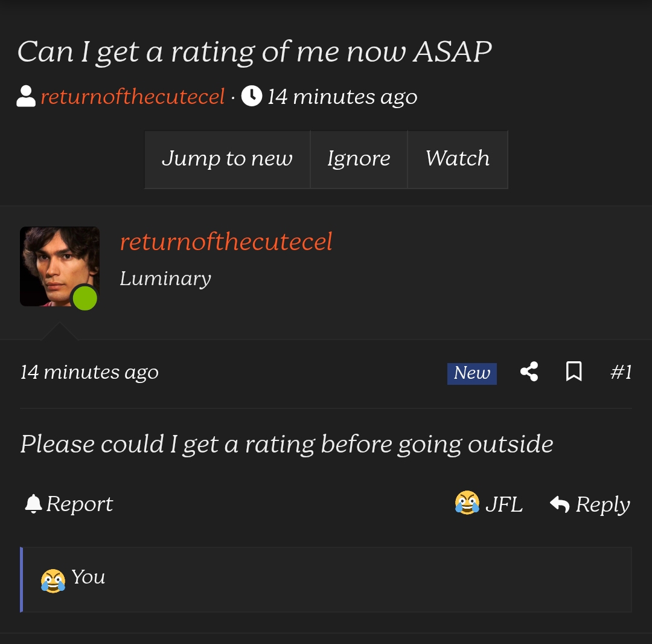Click the thread title text

tap(255, 52)
